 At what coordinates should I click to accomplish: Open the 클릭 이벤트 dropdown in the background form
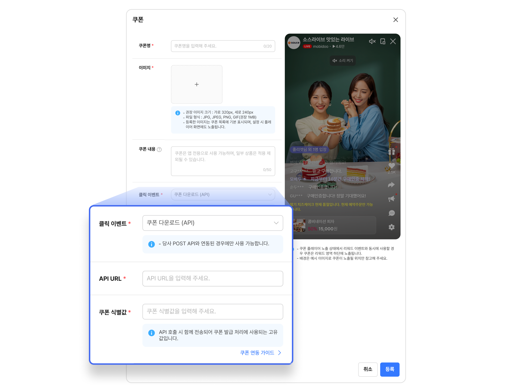(223, 195)
